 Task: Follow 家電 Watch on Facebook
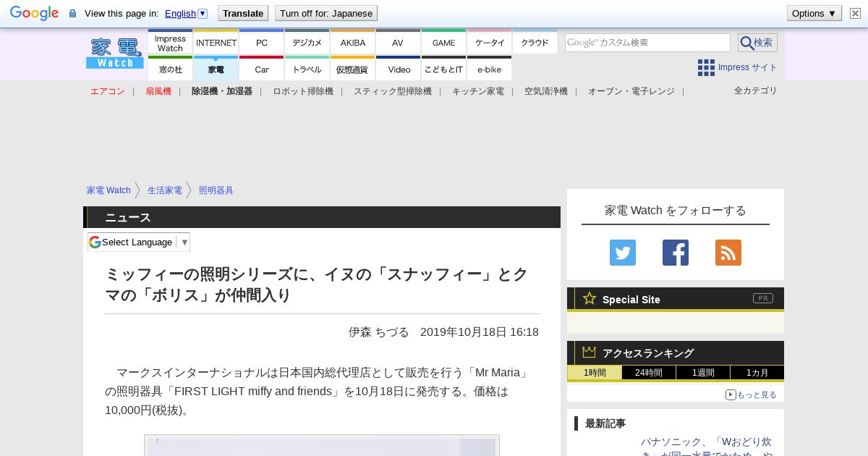tap(676, 253)
